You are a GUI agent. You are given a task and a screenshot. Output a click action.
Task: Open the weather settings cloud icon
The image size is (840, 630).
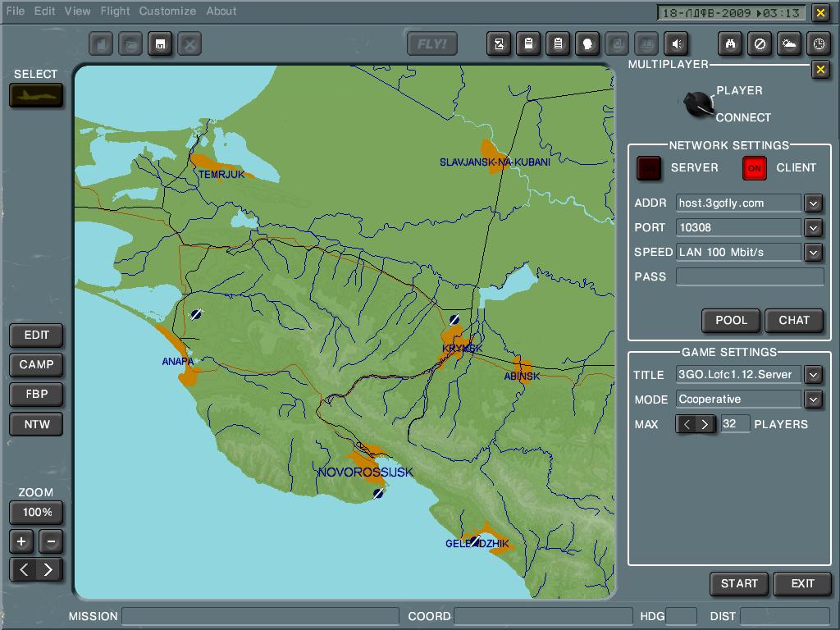(789, 43)
